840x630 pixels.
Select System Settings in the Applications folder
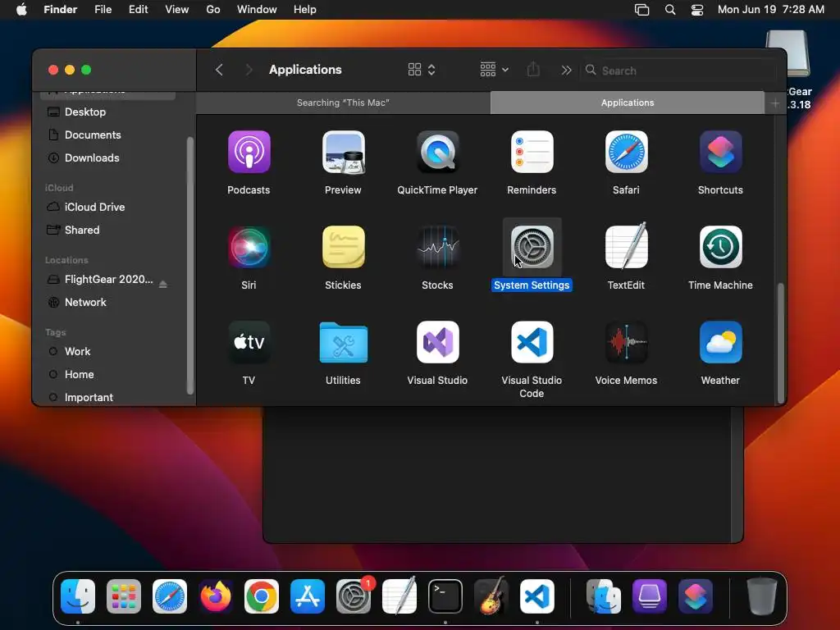tap(532, 247)
